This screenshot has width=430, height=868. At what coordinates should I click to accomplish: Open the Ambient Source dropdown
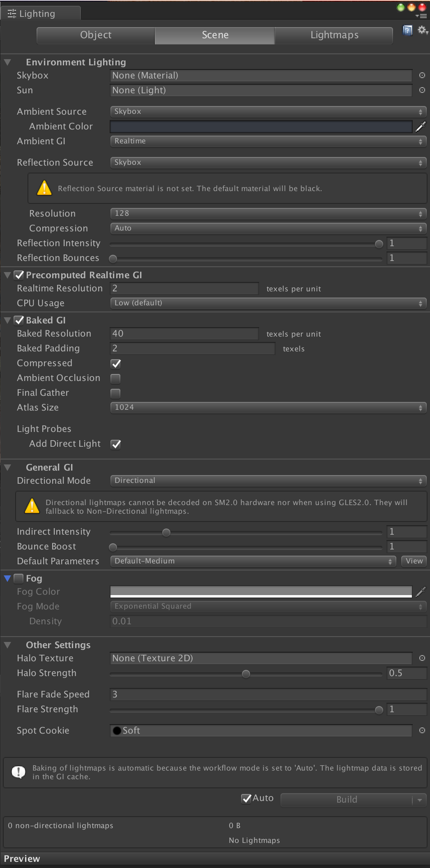pos(268,112)
